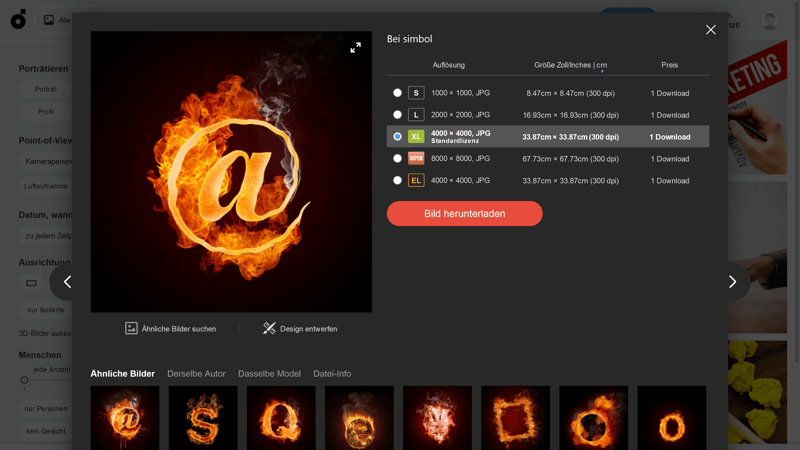The image size is (800, 450).
Task: Click the Profil filter chip
Action: 45,112
